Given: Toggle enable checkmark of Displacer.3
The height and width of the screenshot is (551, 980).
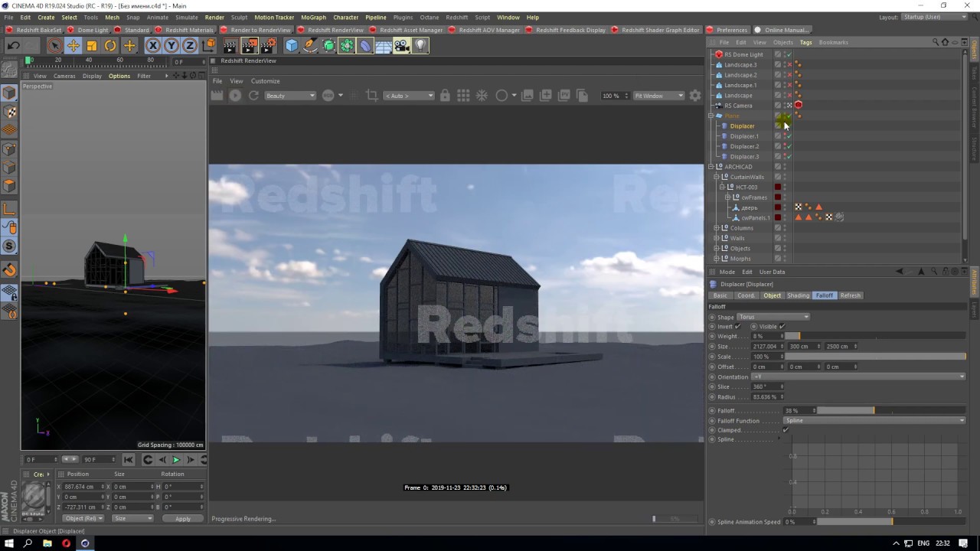Looking at the screenshot, I should pos(789,156).
